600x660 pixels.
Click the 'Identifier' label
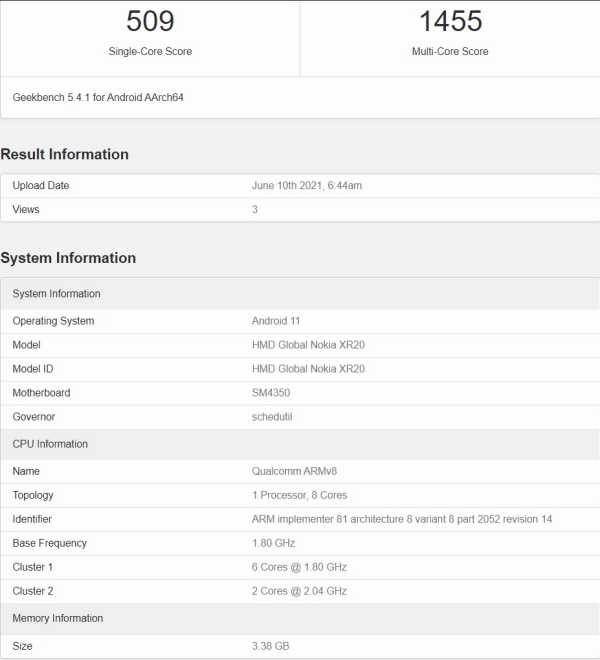(32, 519)
